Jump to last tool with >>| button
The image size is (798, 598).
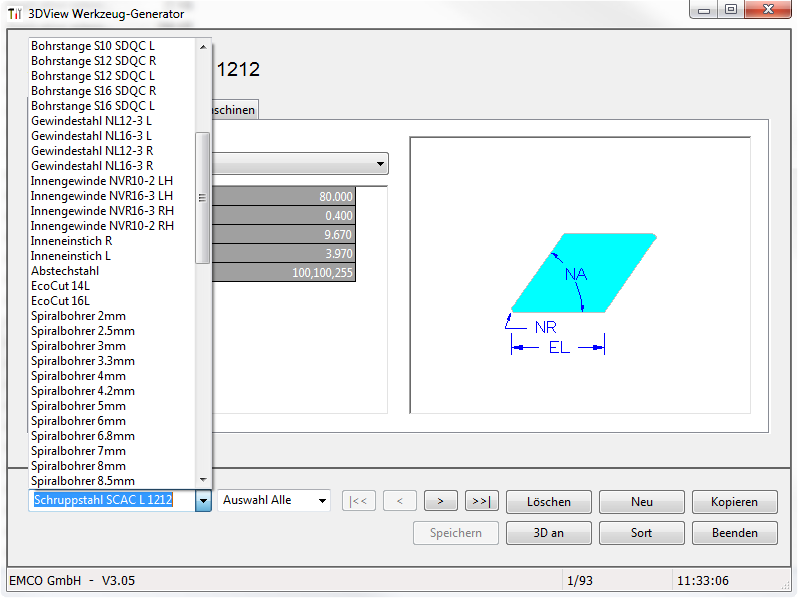481,501
